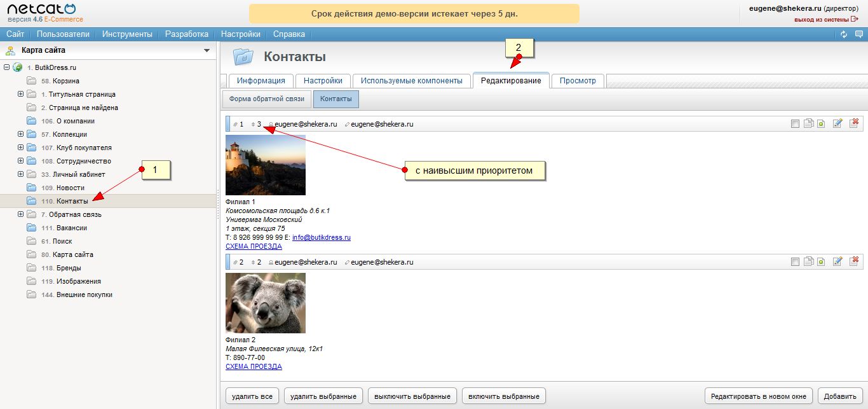Open the Справка menu

click(289, 34)
